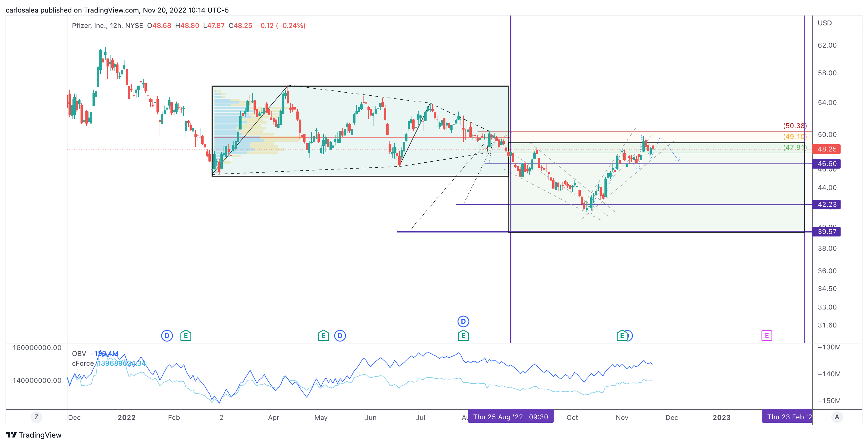Click the USD currency label
The width and height of the screenshot is (868, 445).
pos(825,23)
